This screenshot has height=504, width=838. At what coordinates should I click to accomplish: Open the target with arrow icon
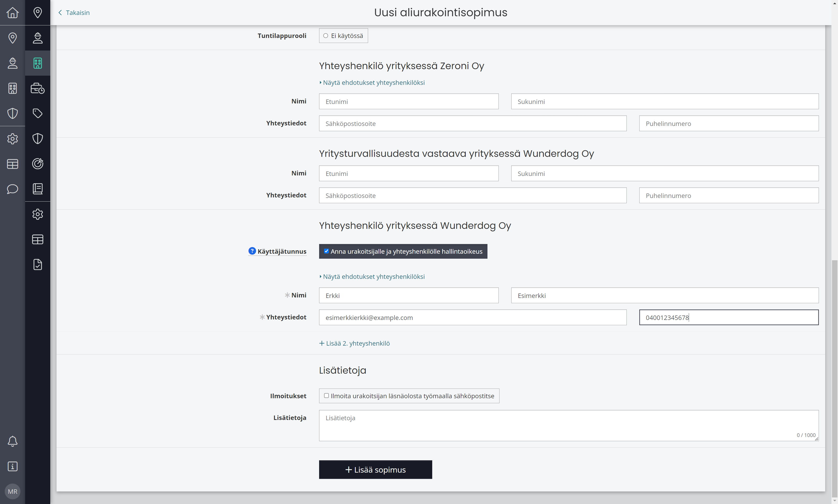38,164
